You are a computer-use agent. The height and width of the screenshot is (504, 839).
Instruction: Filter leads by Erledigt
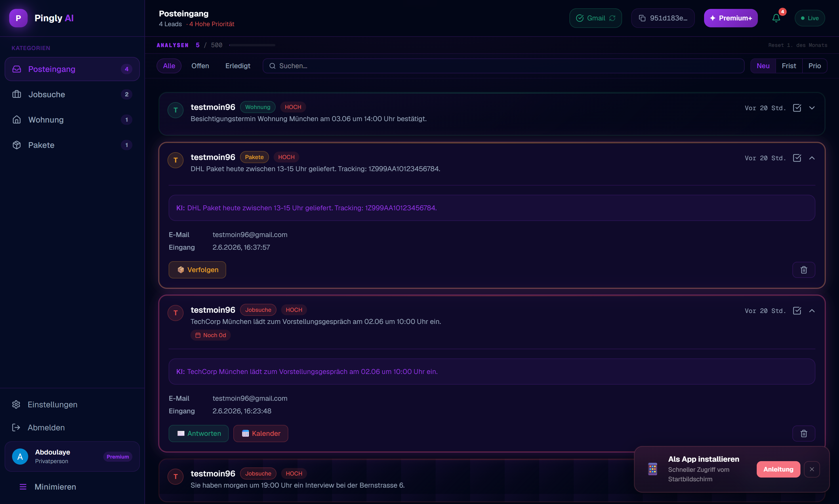pyautogui.click(x=238, y=66)
